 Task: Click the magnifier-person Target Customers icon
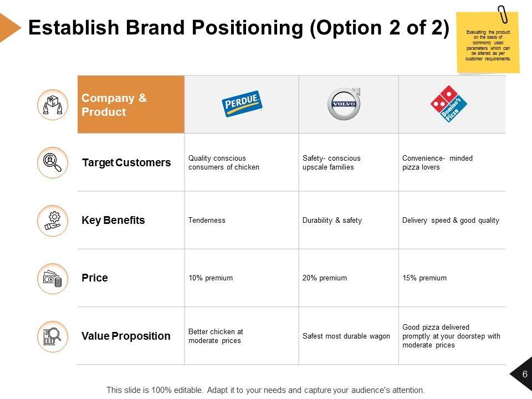click(52, 162)
